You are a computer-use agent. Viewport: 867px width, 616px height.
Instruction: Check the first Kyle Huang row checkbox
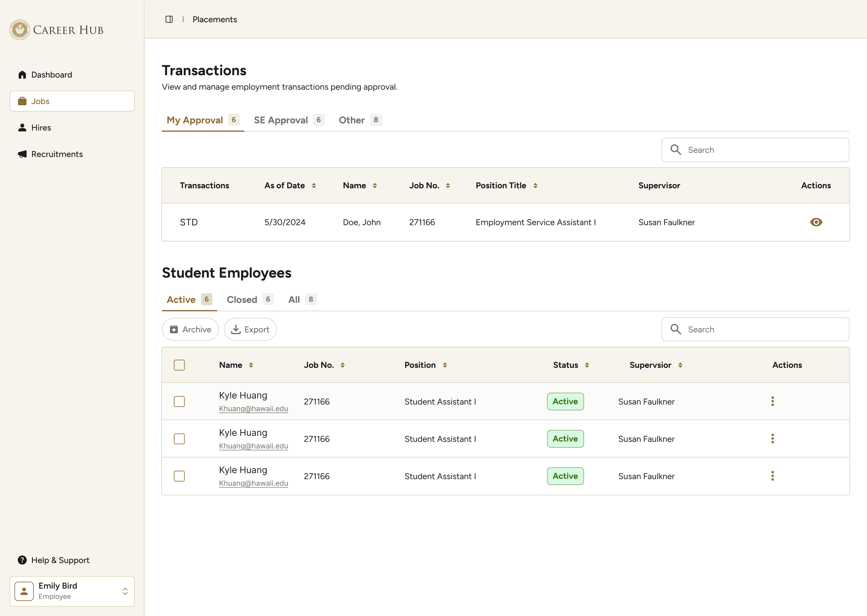[179, 401]
